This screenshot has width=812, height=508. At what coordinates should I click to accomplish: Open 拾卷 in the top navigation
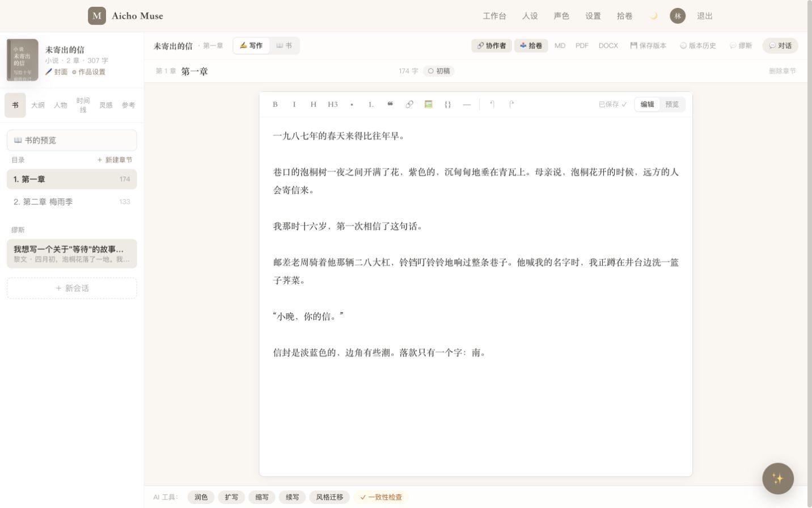click(625, 16)
